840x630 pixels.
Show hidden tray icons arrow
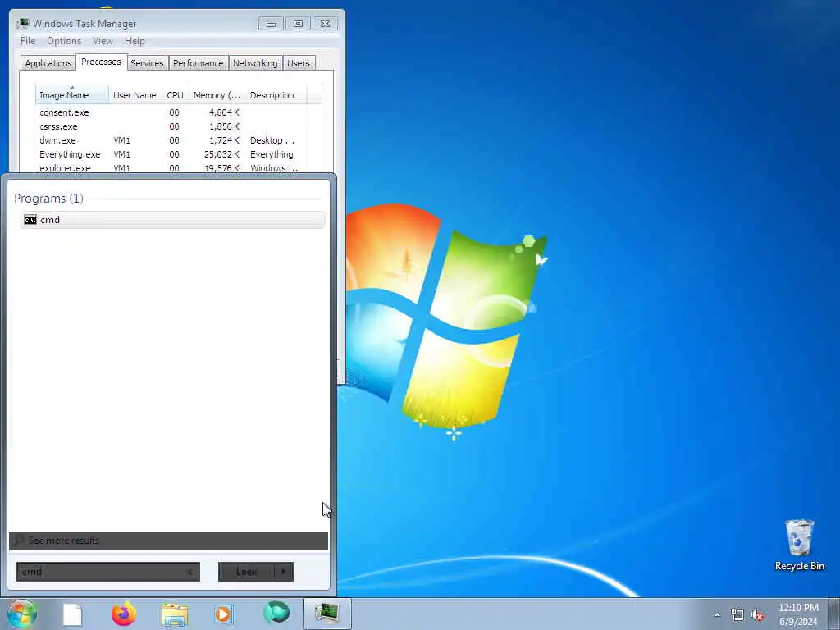coord(717,614)
